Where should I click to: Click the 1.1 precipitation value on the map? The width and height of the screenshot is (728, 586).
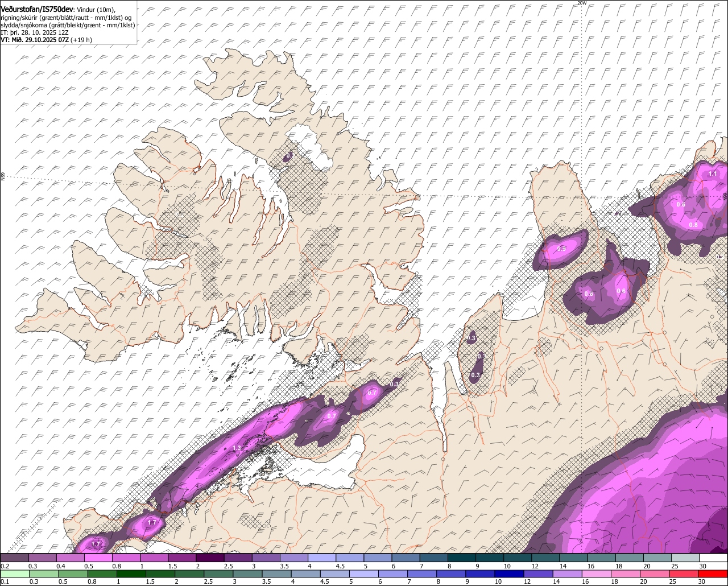click(x=713, y=174)
